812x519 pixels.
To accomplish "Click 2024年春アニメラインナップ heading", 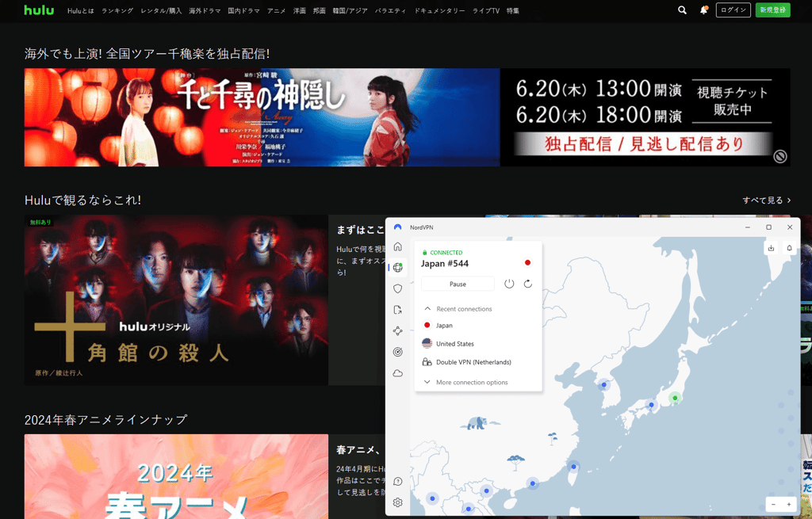I will [105, 420].
